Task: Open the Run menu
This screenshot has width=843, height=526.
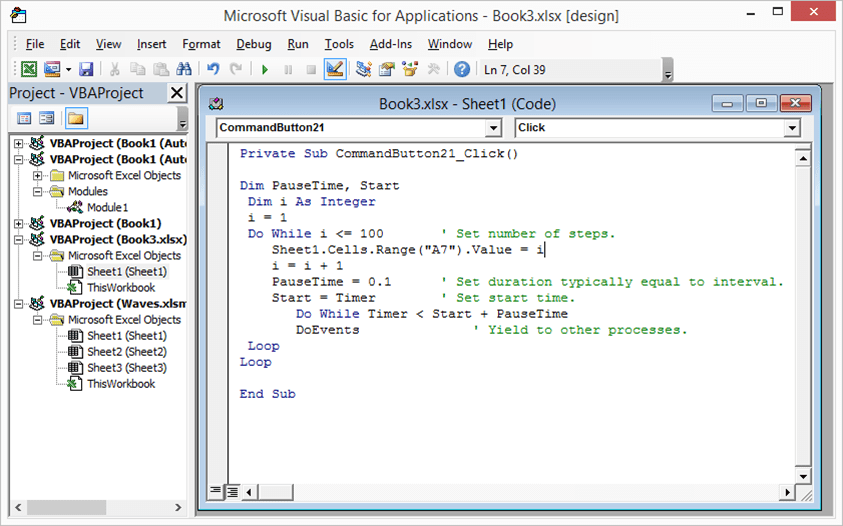Action: (298, 44)
